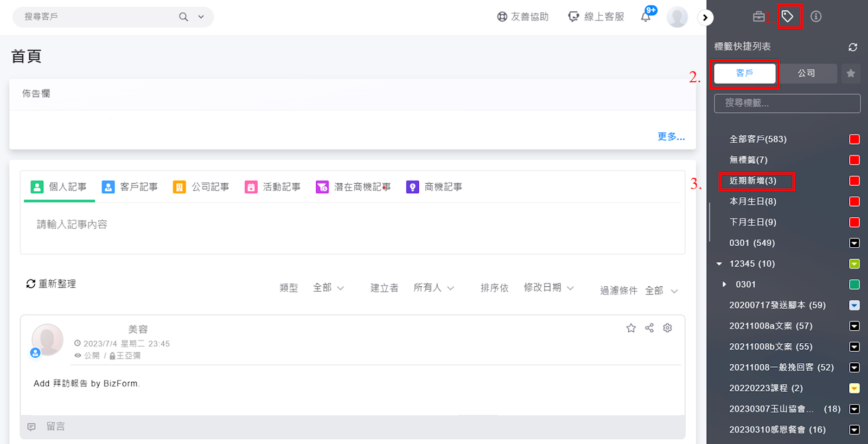
Task: Collapse the 12345 (10) tag group
Action: click(x=719, y=264)
